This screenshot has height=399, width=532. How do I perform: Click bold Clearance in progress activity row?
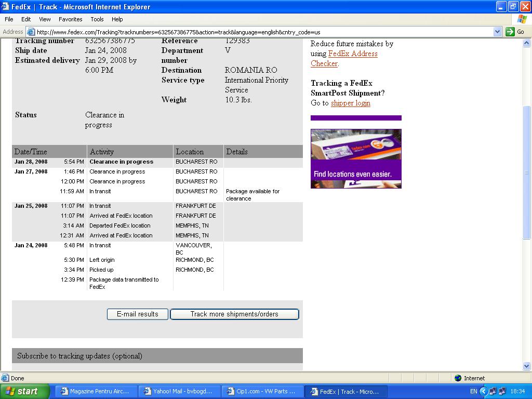pyautogui.click(x=122, y=162)
